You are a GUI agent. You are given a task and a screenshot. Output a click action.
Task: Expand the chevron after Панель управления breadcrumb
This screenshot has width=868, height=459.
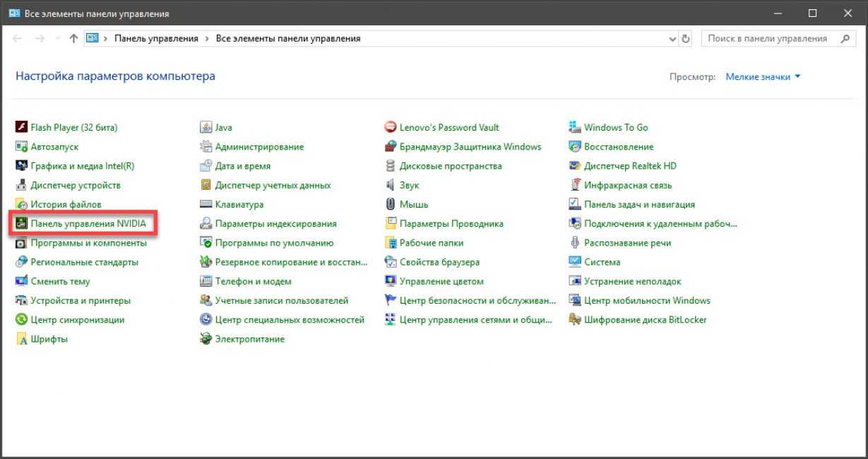click(x=208, y=39)
